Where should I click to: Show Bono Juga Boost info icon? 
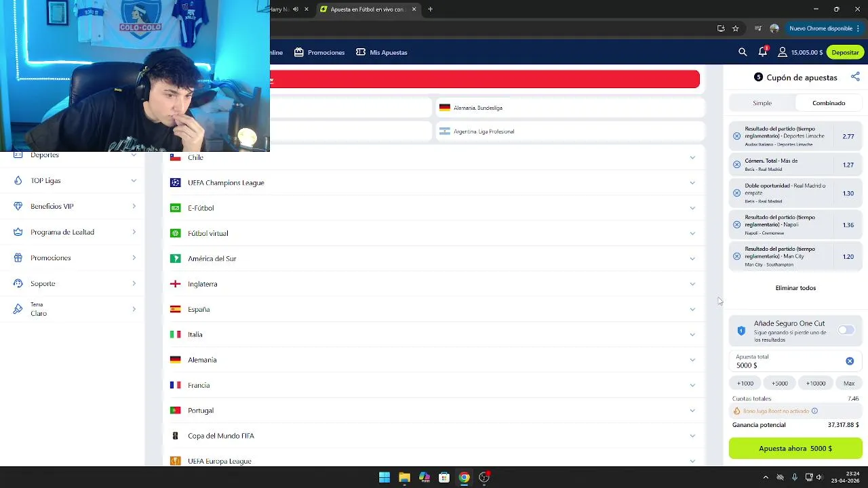(814, 411)
